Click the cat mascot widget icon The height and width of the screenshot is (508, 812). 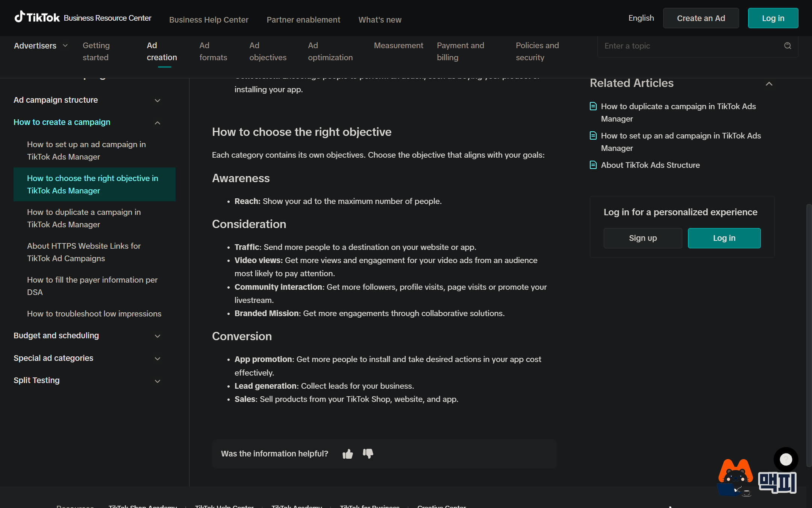[x=735, y=478]
